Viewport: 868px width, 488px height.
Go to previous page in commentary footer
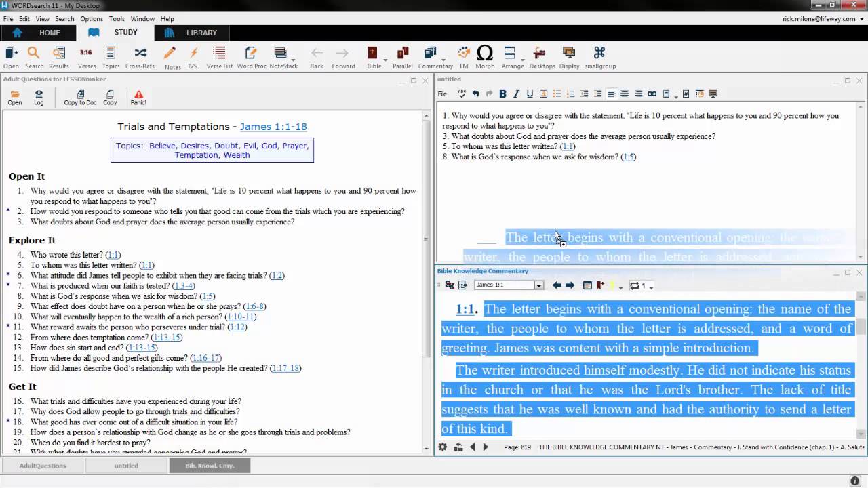coord(473,447)
